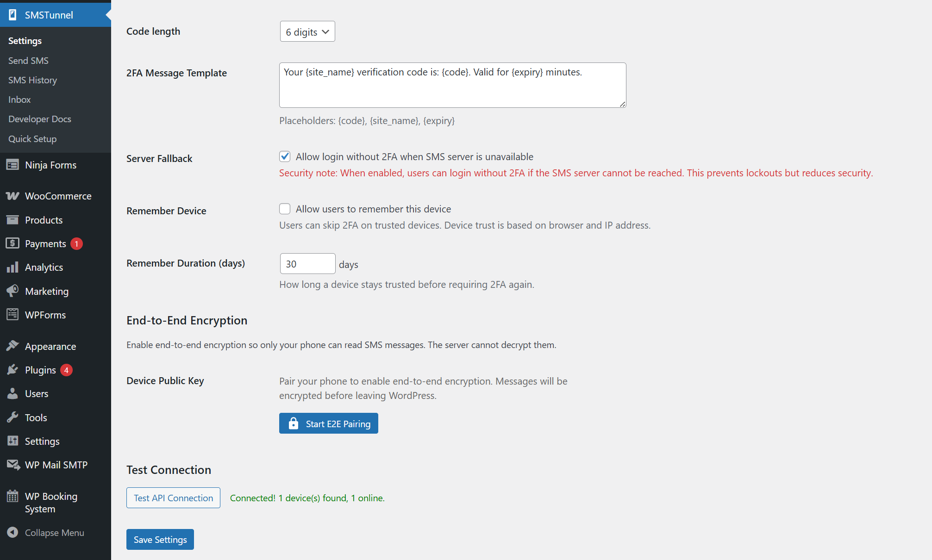The width and height of the screenshot is (932, 560).
Task: Open Analytics via the bar chart icon
Action: click(13, 267)
